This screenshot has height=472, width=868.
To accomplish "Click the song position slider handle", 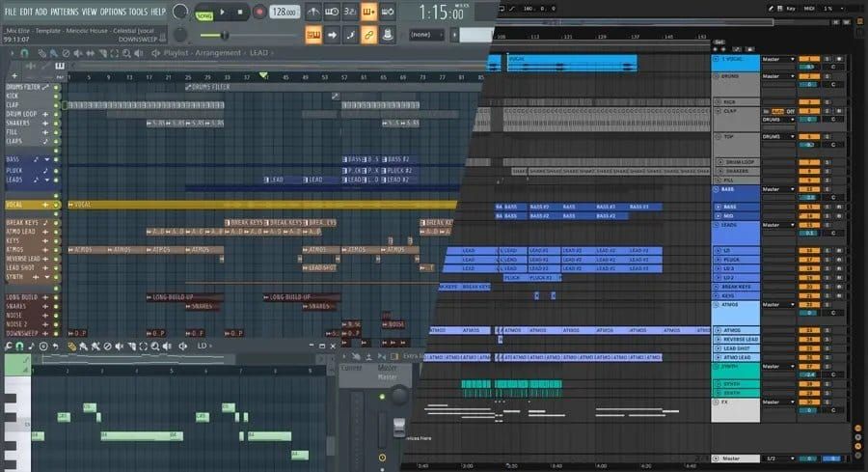I will click(x=224, y=36).
